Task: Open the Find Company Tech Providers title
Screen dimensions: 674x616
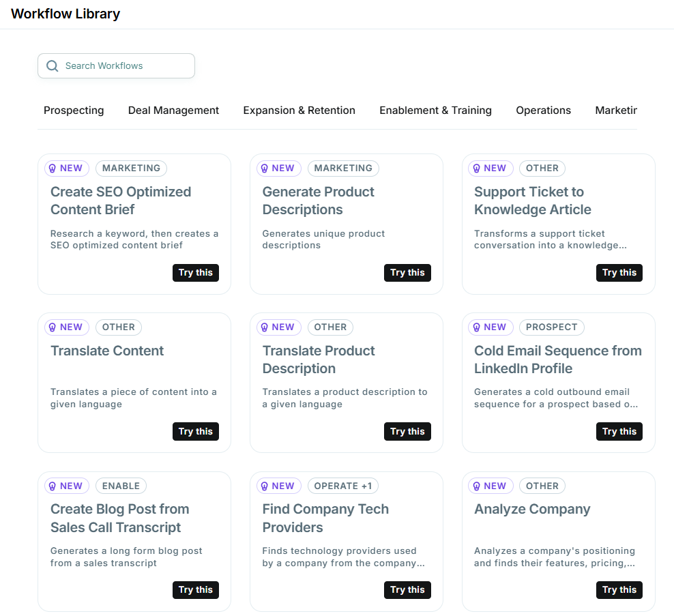Action: click(x=325, y=518)
